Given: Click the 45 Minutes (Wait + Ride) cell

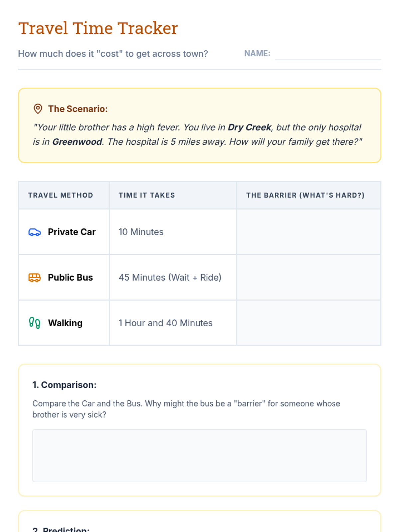Looking at the screenshot, I should click(x=173, y=278).
